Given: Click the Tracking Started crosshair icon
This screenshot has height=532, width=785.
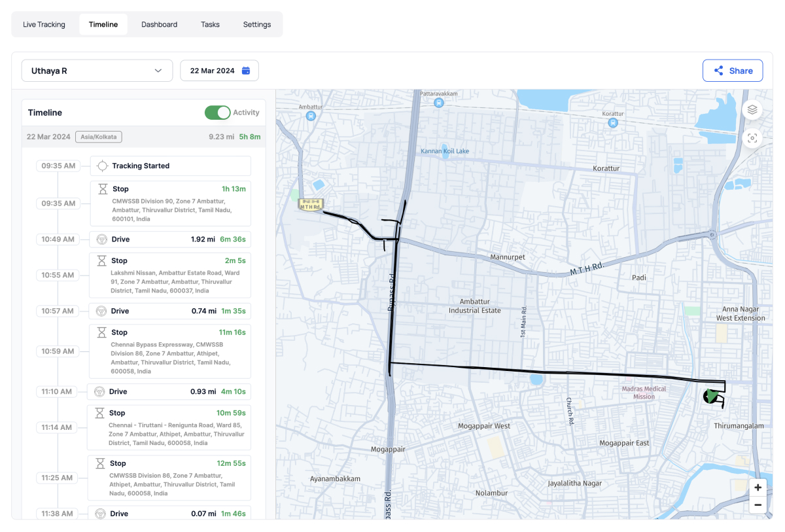Looking at the screenshot, I should (103, 166).
